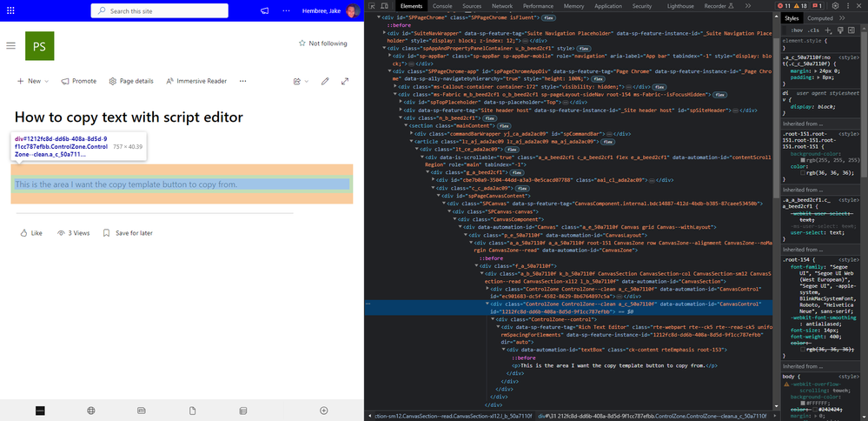Open the hamburger navigation menu
This screenshot has height=421, width=868.
pyautogui.click(x=10, y=45)
